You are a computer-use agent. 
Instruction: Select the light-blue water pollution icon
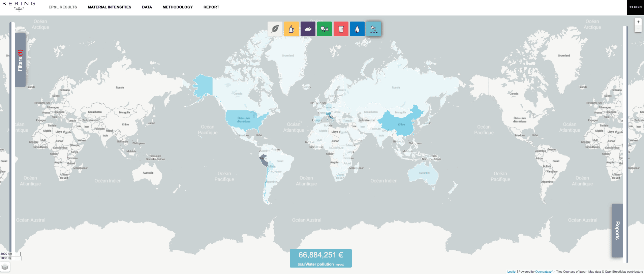(374, 29)
